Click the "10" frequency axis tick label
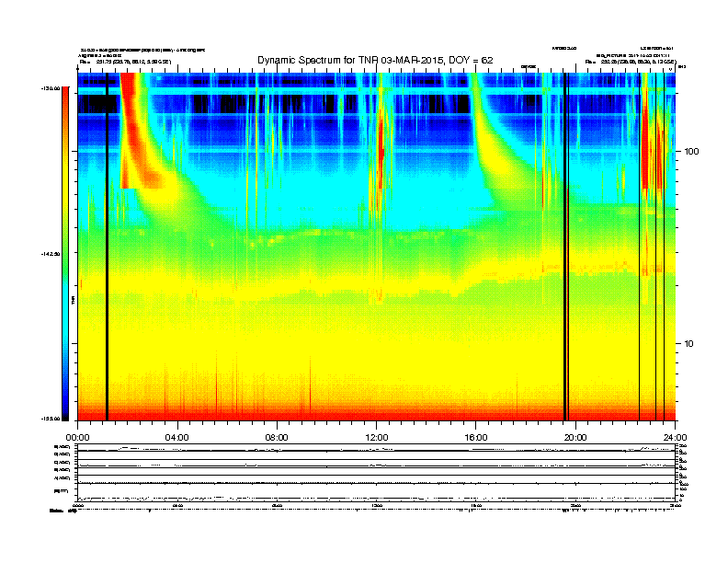Image resolution: width=728 pixels, height=563 pixels. tap(689, 344)
